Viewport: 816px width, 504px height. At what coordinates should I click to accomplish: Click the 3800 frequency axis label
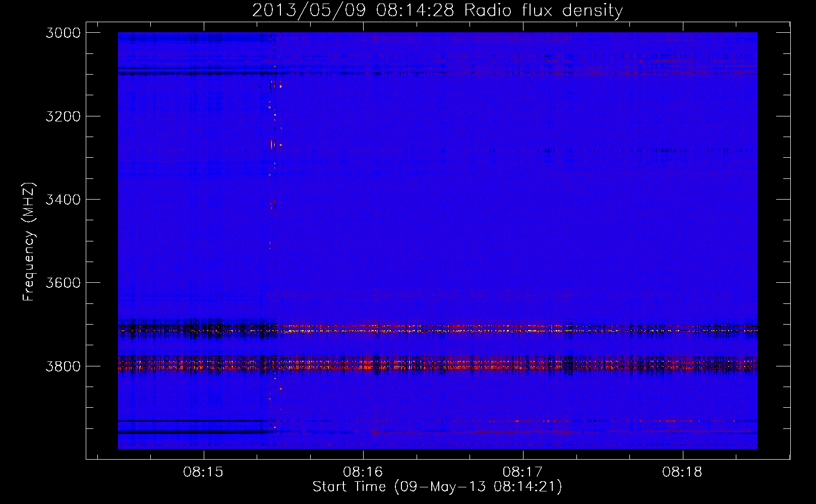click(63, 366)
